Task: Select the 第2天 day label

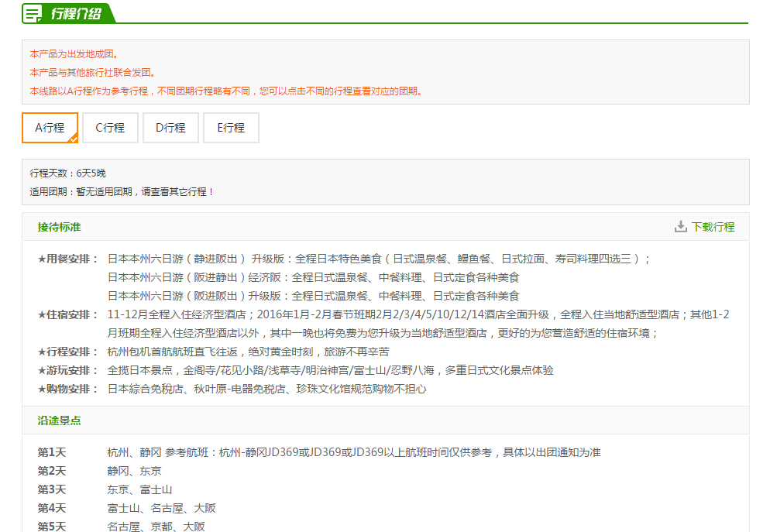Action: [52, 471]
